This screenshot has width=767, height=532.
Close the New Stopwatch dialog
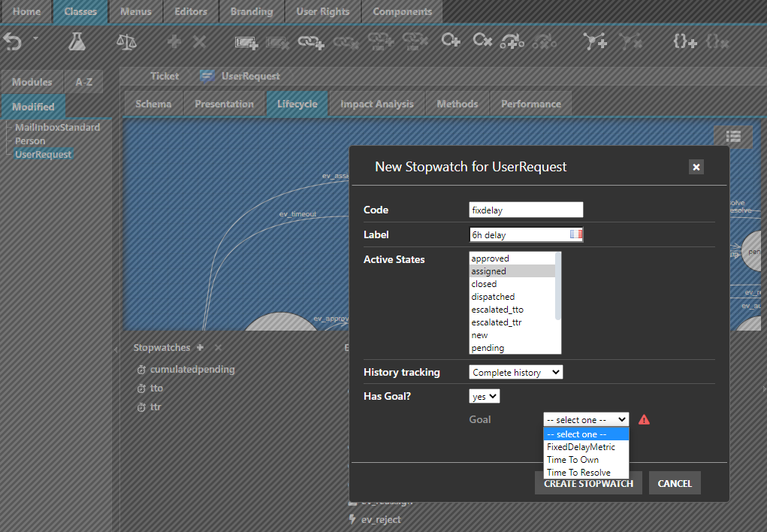click(x=696, y=167)
